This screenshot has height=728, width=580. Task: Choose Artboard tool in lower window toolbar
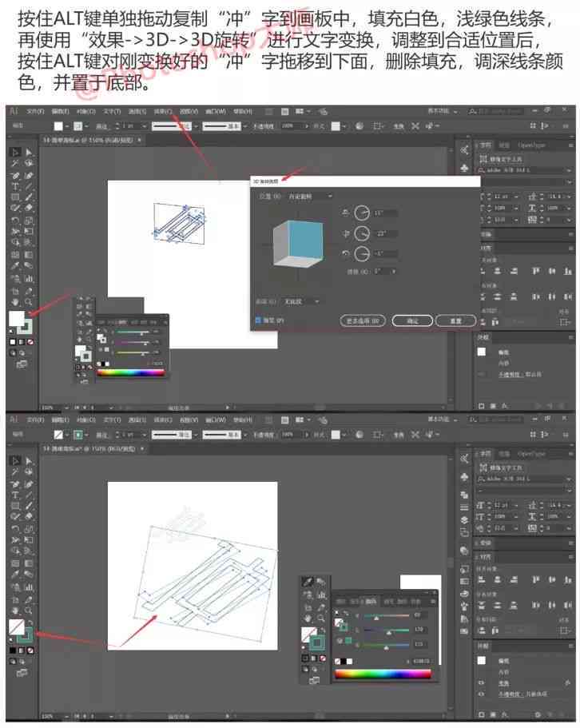coord(15,599)
